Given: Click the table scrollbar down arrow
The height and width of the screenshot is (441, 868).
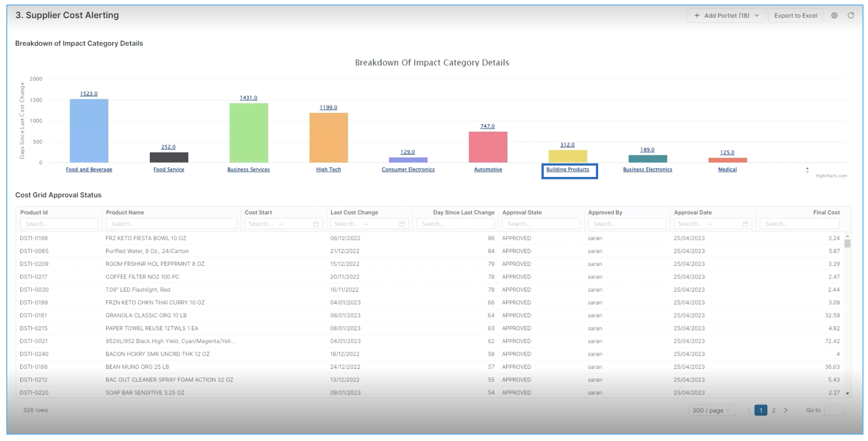Looking at the screenshot, I should pos(847,393).
